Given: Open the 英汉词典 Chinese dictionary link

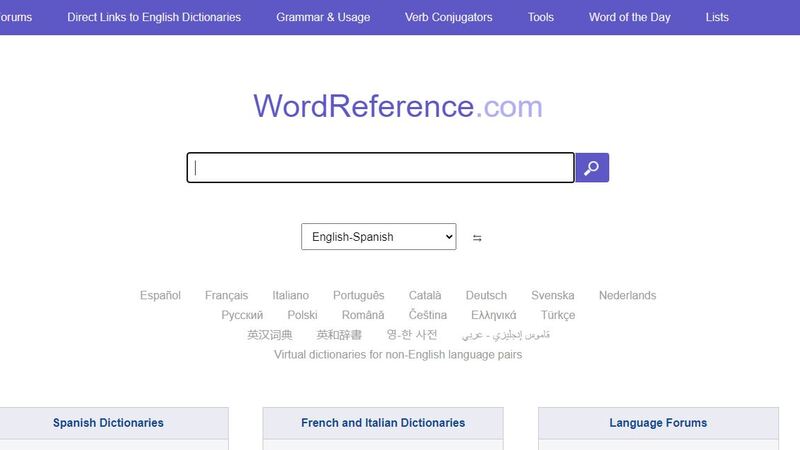Looking at the screenshot, I should click(x=270, y=335).
